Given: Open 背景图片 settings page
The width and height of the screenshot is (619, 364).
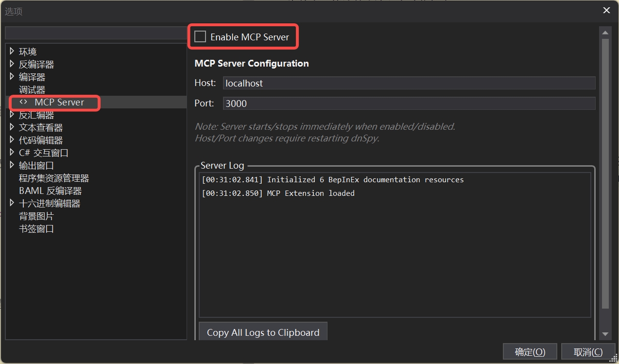Looking at the screenshot, I should click(36, 216).
